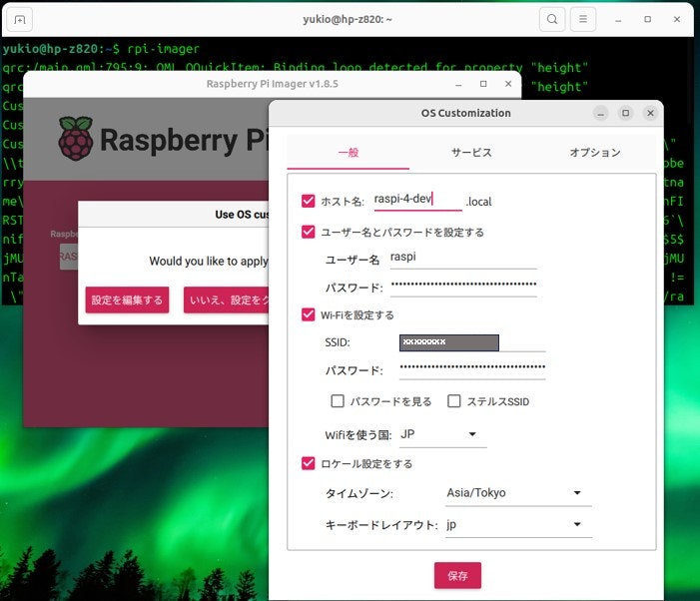Click the 設定を編集する button

point(127,300)
